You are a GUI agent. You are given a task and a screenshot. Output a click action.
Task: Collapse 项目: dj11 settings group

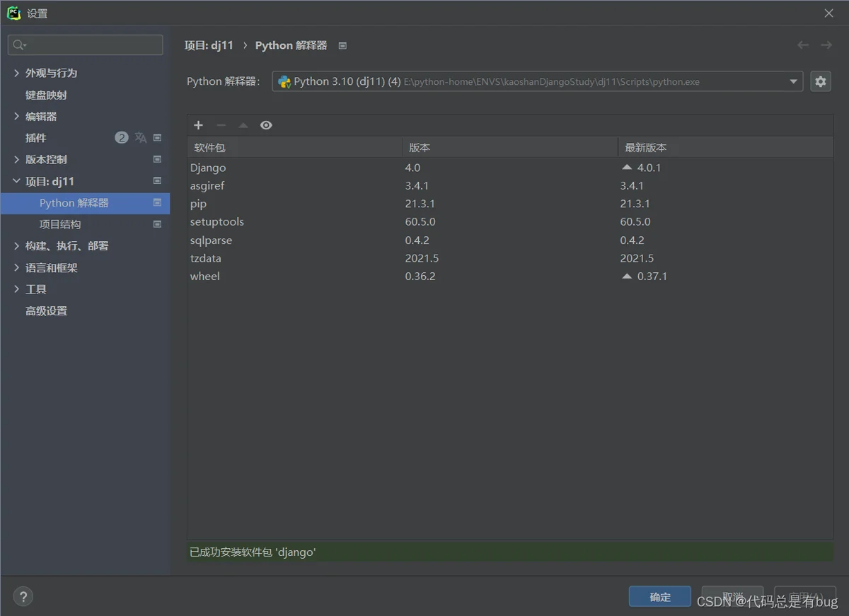pos(17,181)
